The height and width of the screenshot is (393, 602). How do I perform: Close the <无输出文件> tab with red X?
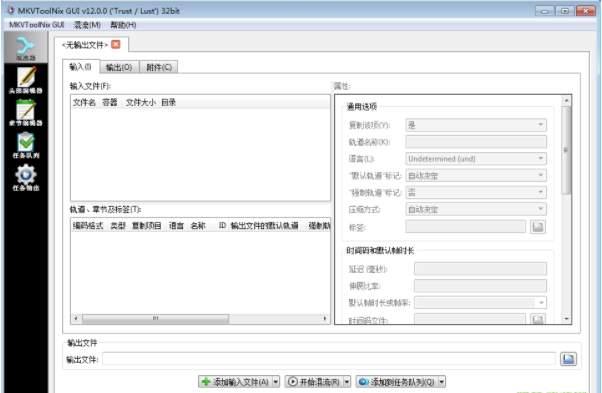pyautogui.click(x=116, y=45)
